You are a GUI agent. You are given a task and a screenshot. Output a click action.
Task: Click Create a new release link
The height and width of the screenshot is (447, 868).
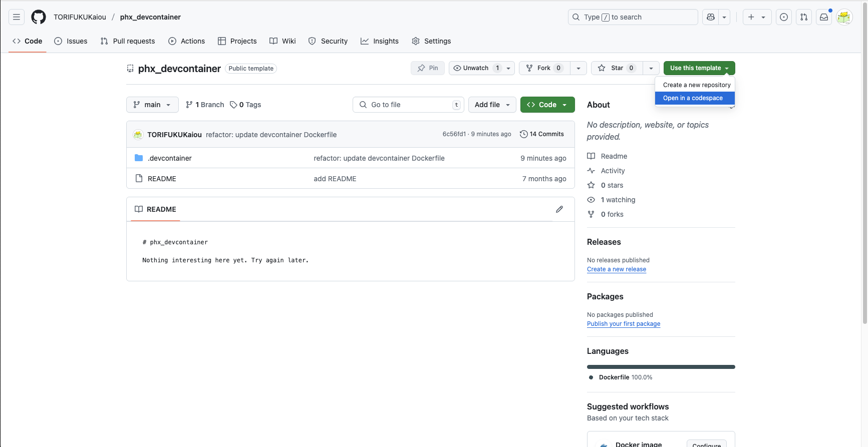point(617,269)
